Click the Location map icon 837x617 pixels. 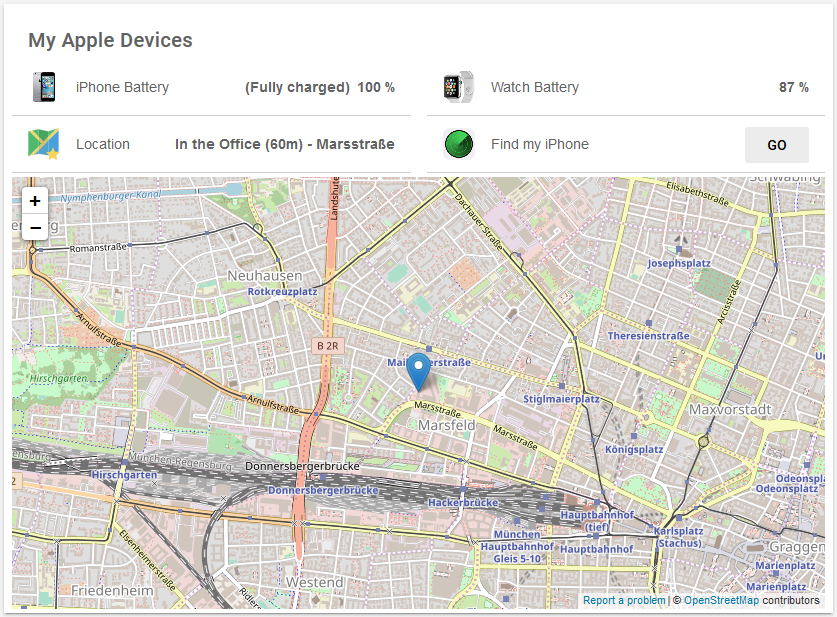pos(43,144)
